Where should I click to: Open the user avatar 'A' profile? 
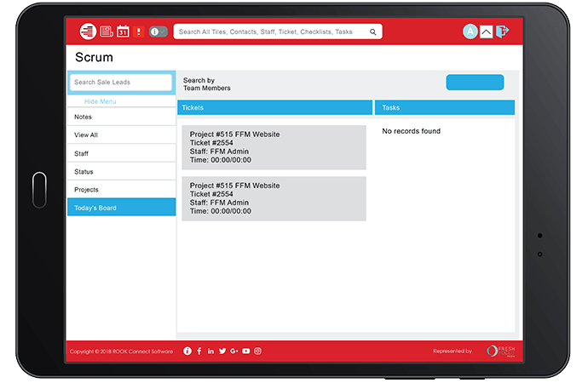coord(470,31)
